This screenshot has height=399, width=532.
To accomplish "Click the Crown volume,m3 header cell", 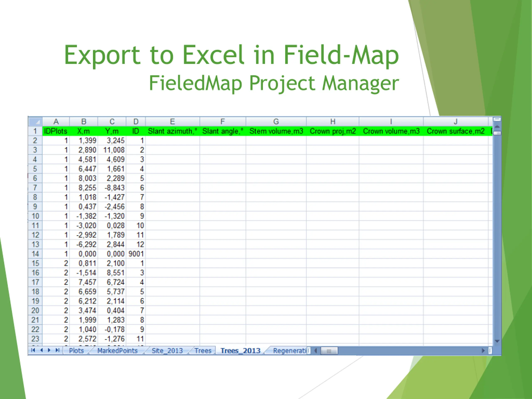I will 391,131.
